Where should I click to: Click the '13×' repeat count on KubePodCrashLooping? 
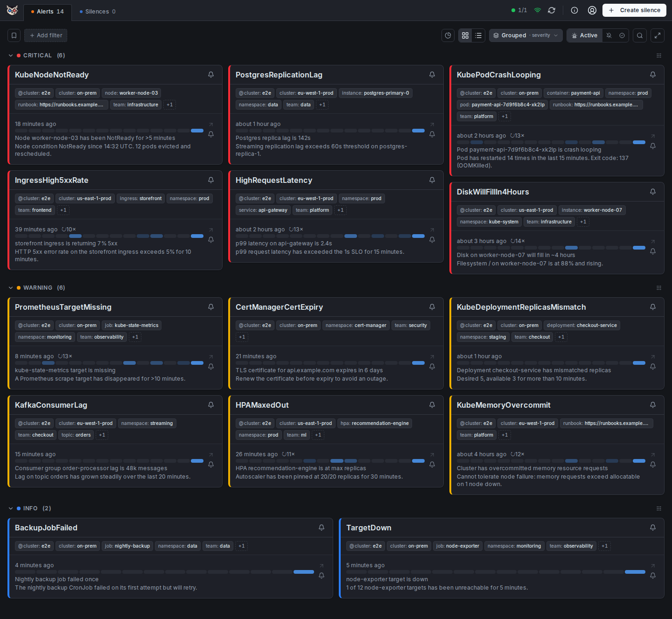(x=517, y=136)
